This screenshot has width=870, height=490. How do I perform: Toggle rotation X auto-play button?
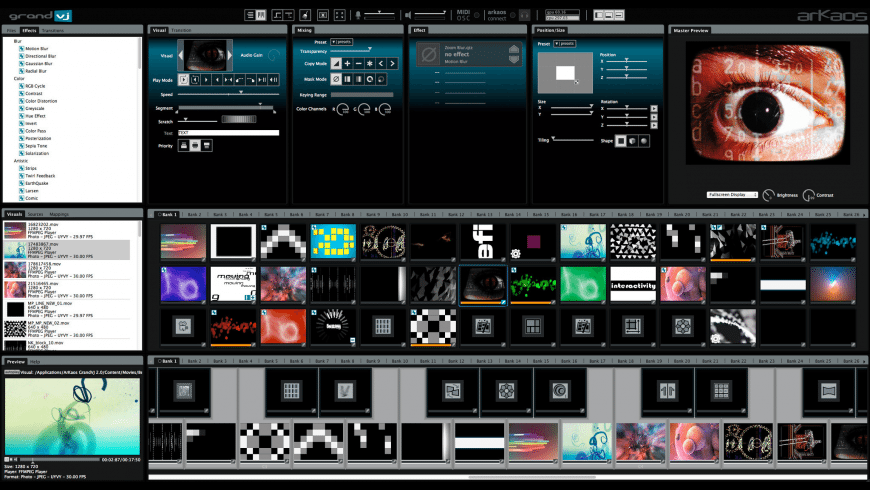pos(654,109)
